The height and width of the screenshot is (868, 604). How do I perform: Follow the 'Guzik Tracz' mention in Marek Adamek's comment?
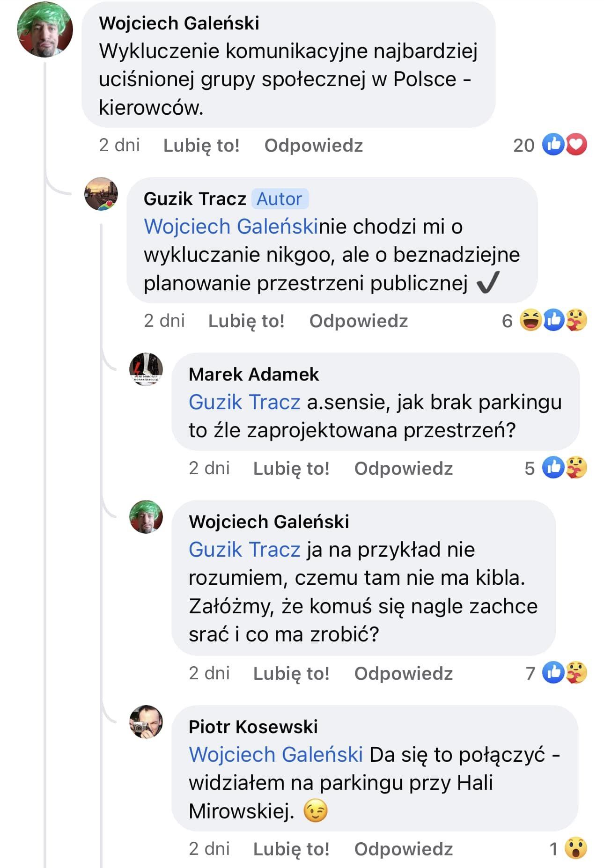244,402
